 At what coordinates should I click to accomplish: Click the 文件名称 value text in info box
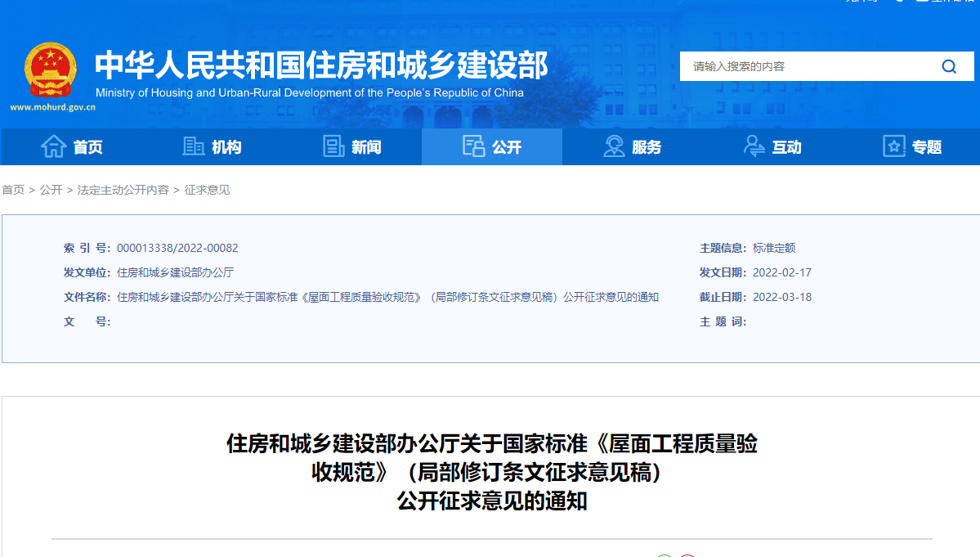(387, 297)
